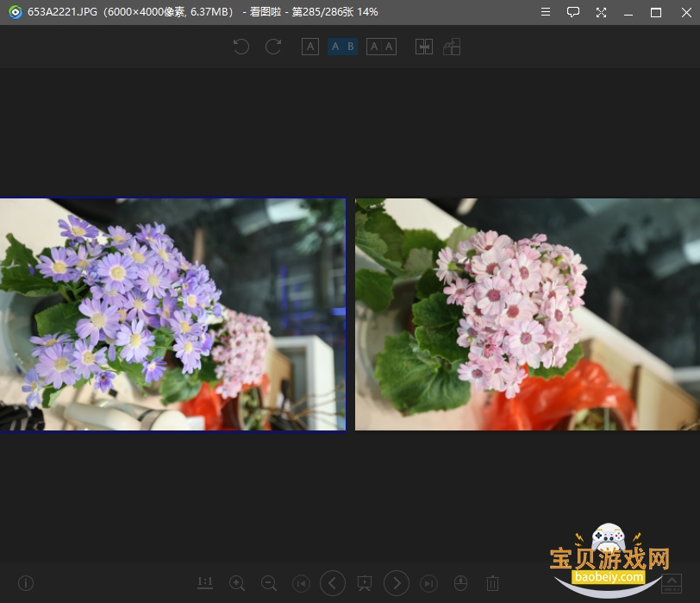700x603 pixels.
Task: Open the hamburger main menu
Action: [x=546, y=12]
